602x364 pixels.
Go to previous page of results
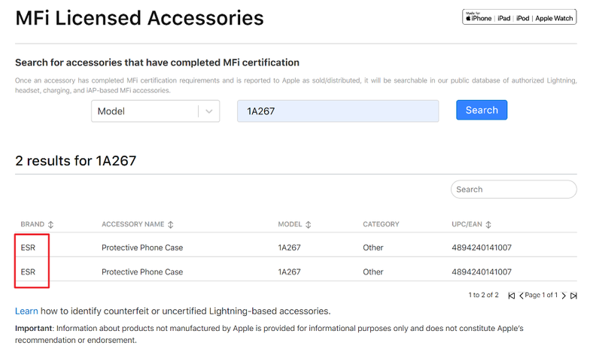(521, 296)
